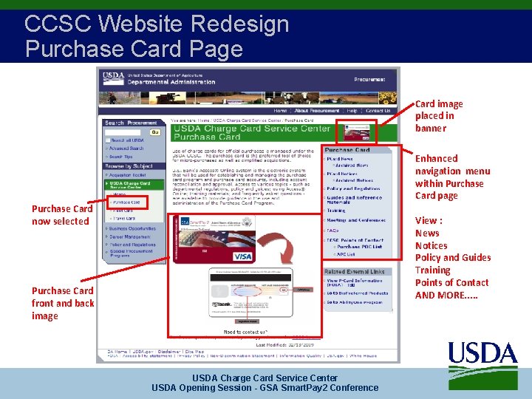Open Guides and Reference Materials link
Screen dimensions: 532x399
pyautogui.click(x=354, y=199)
